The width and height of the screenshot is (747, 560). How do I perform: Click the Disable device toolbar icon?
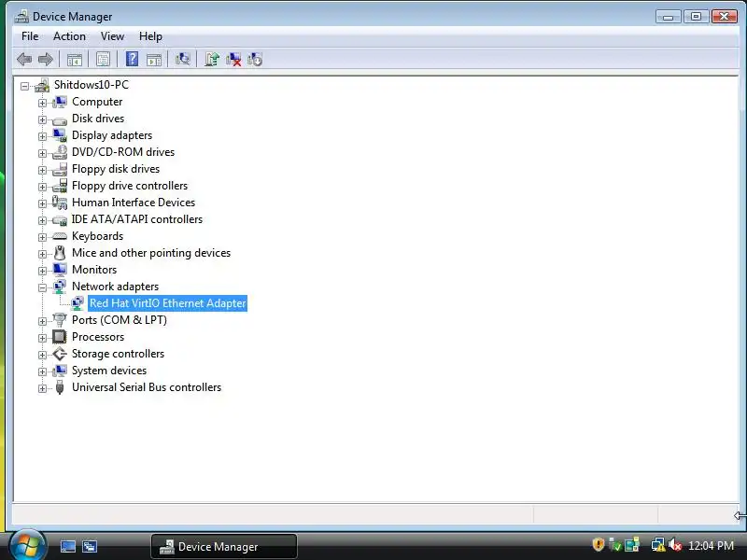[x=255, y=59]
